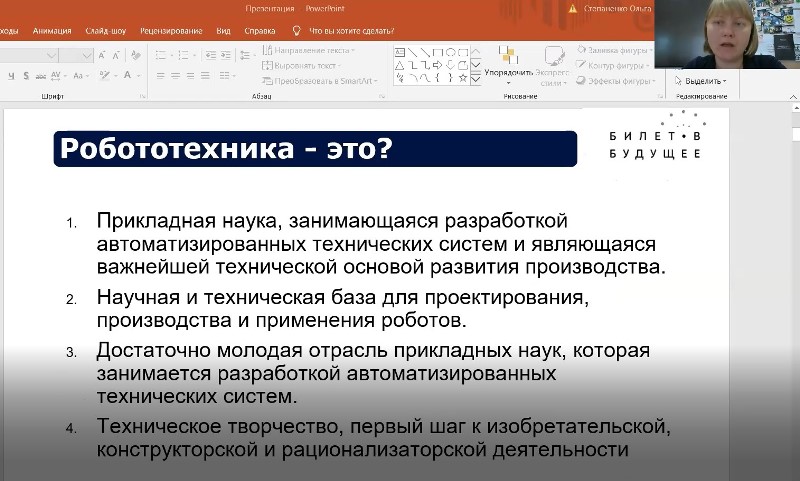Toggle underline formatting (Ч)

[x=8, y=77]
